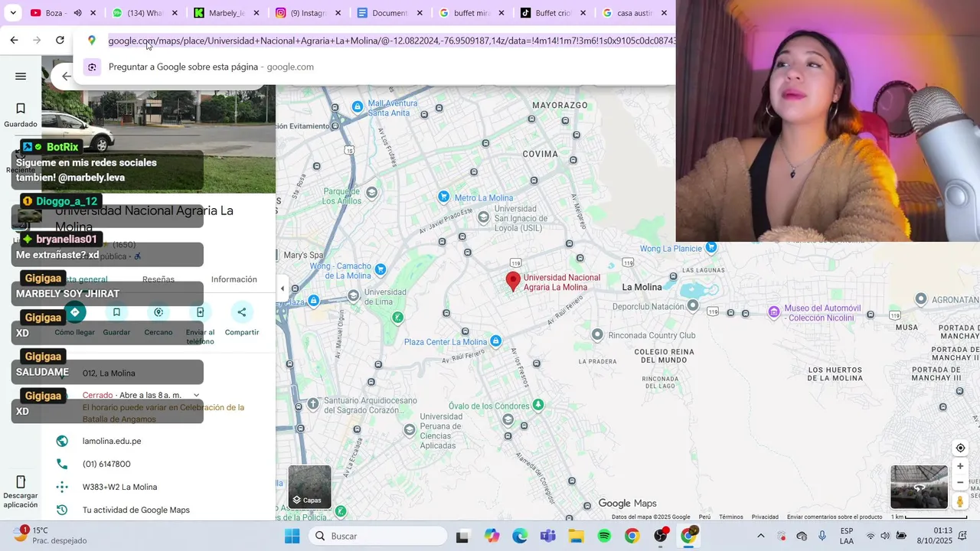Click phone number (01) 6147800

pos(106,464)
